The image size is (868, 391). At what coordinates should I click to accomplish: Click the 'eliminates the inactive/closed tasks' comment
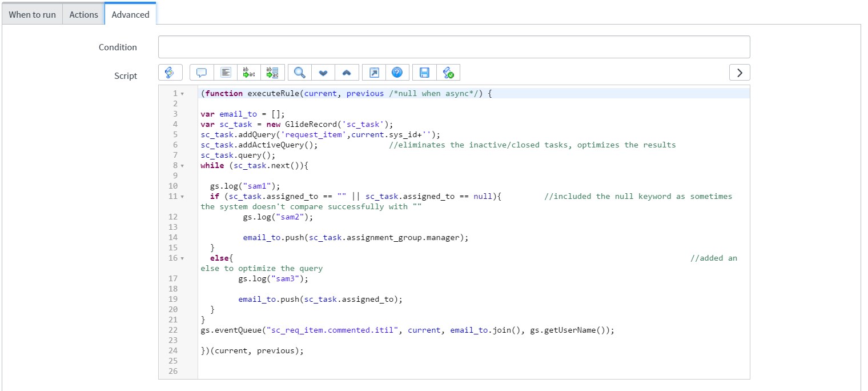point(532,145)
